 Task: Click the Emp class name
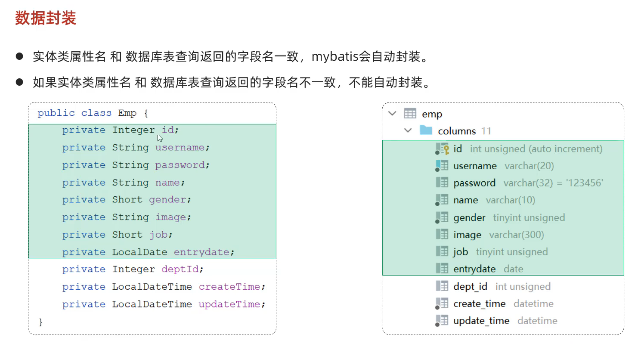coord(127,113)
